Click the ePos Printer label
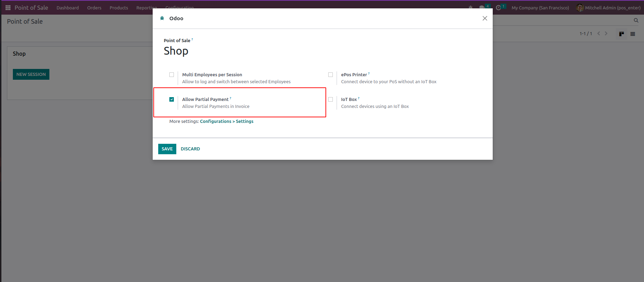This screenshot has width=644, height=282. tap(354, 75)
